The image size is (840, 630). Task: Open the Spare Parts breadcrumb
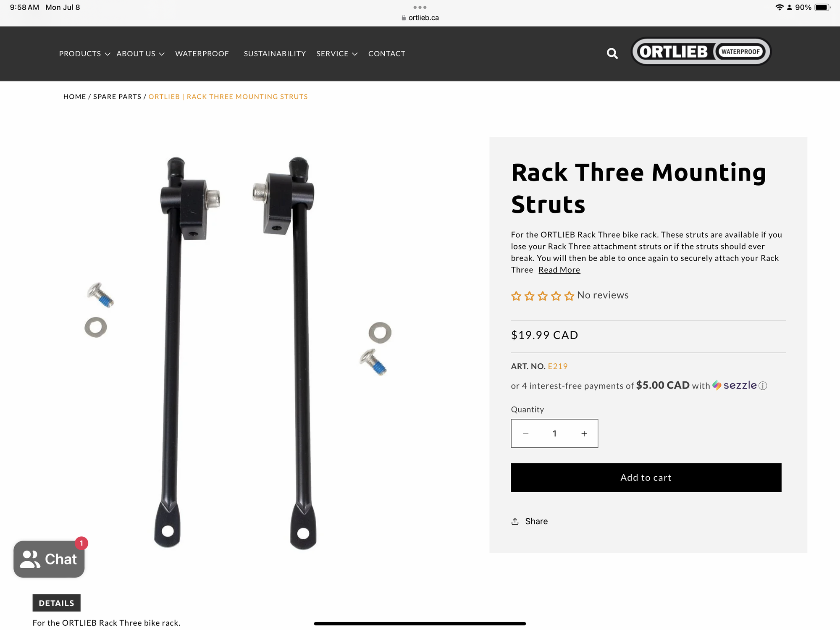tap(117, 97)
